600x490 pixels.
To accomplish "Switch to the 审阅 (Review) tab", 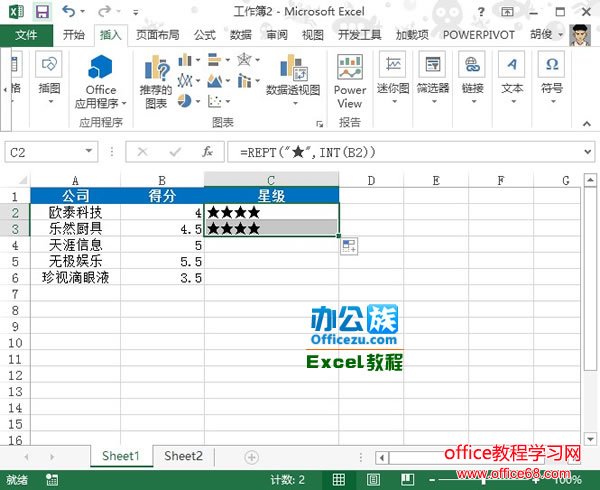I will (277, 35).
